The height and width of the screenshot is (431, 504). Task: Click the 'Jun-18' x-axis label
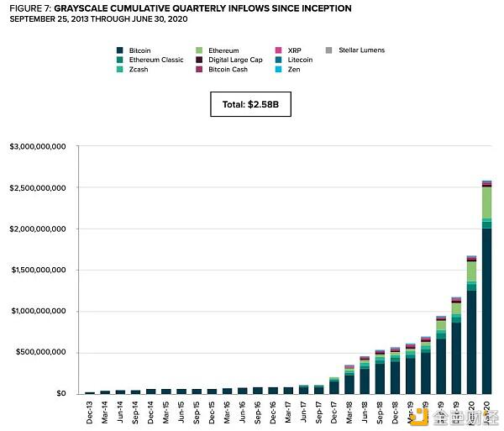point(365,412)
